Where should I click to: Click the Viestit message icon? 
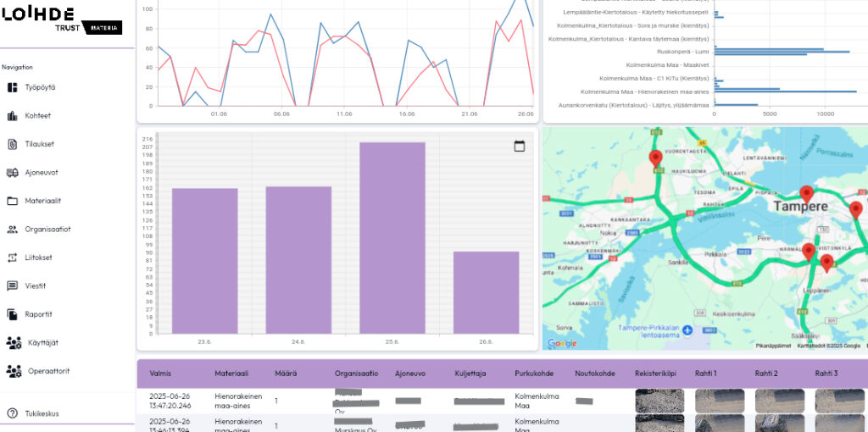pos(12,286)
